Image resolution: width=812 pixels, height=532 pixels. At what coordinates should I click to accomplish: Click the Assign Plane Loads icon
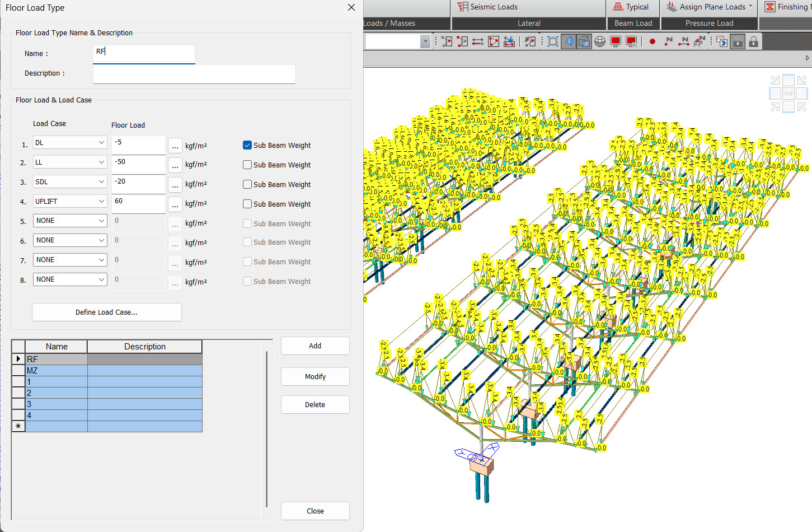[x=672, y=7]
